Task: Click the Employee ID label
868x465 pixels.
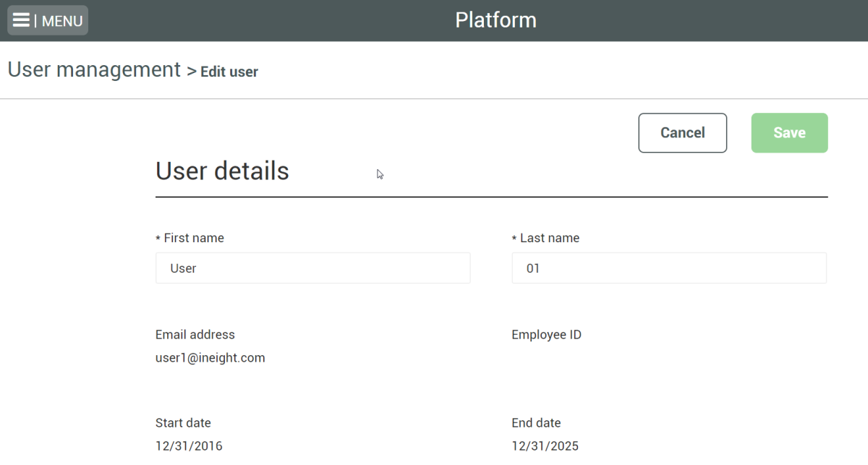Action: [546, 335]
